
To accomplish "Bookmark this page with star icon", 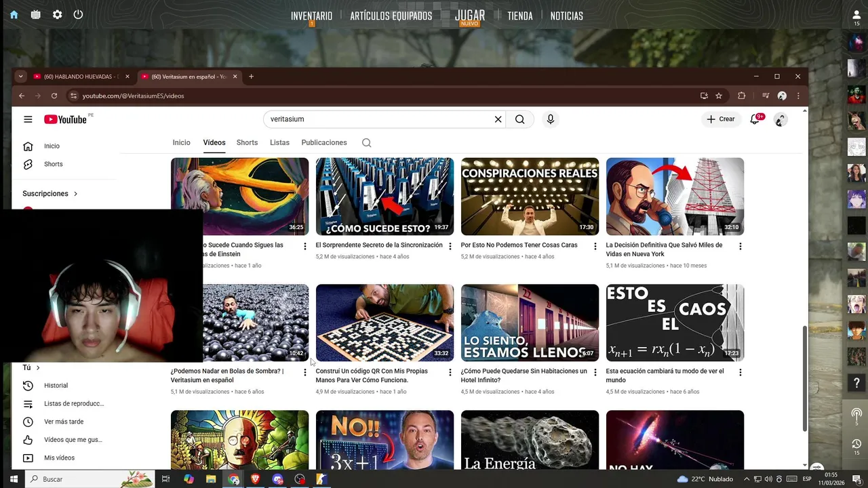I will click(719, 96).
